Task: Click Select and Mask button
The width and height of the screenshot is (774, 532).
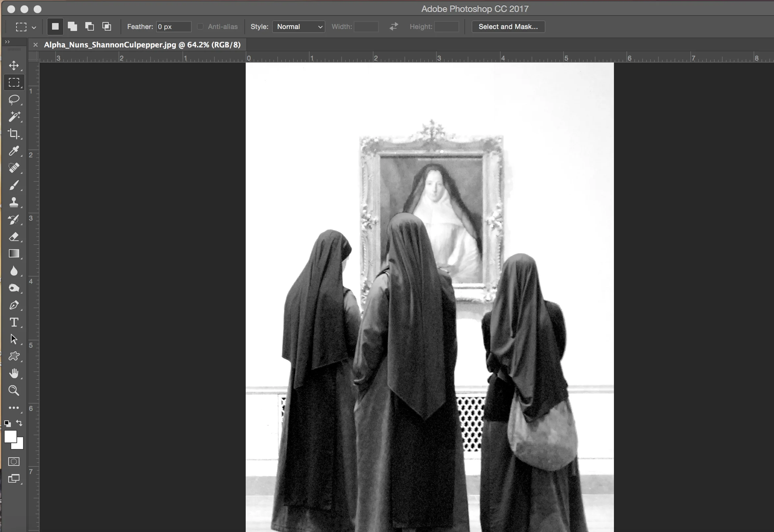Action: coord(508,27)
